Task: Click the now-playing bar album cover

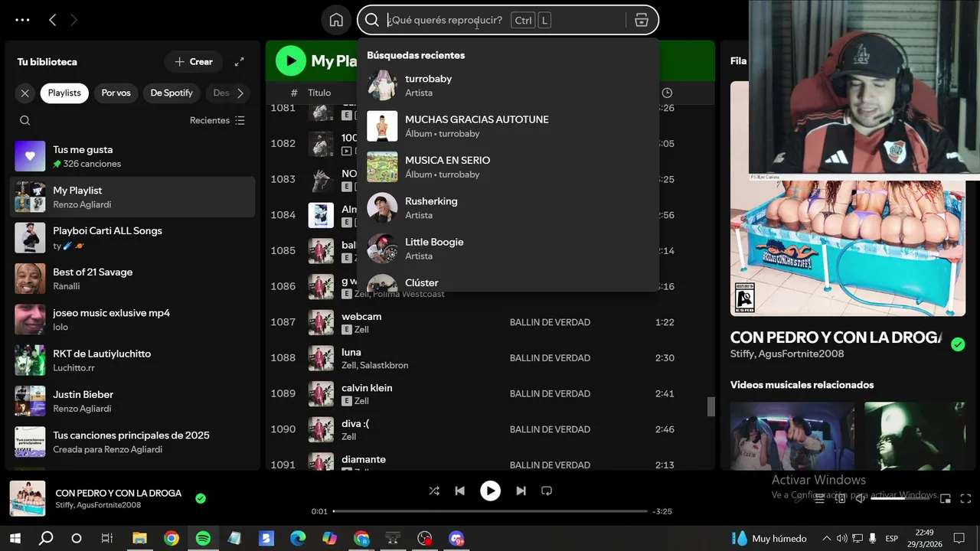Action: [28, 498]
